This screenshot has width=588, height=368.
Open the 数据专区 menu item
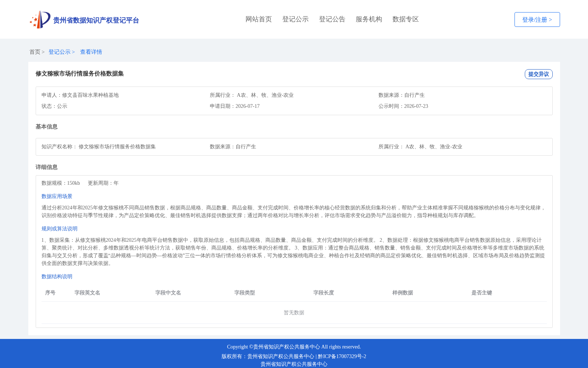[406, 19]
